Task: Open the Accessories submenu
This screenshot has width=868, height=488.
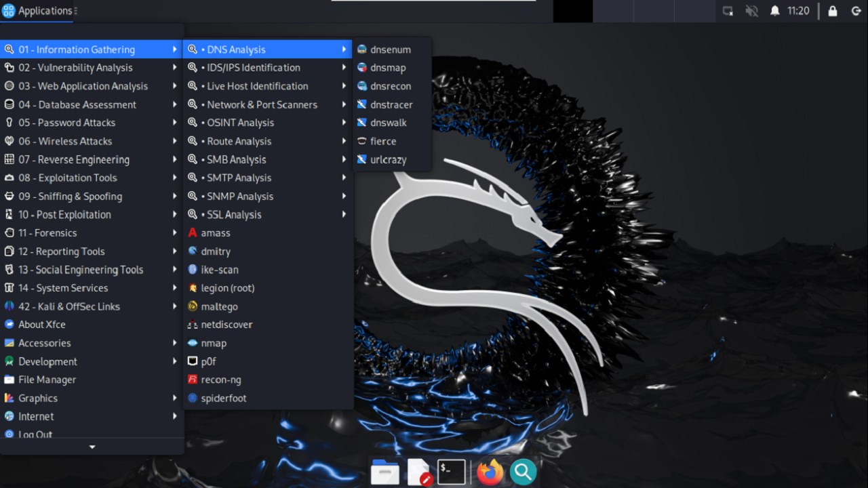Action: [x=92, y=343]
